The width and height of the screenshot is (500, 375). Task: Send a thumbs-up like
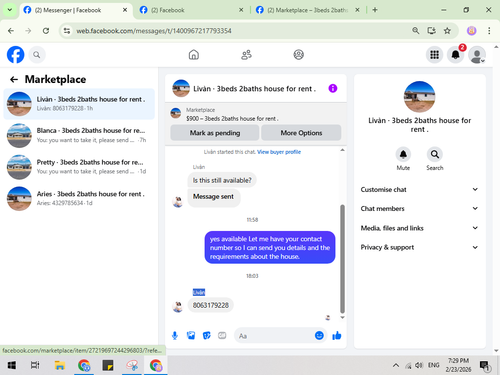(x=337, y=335)
